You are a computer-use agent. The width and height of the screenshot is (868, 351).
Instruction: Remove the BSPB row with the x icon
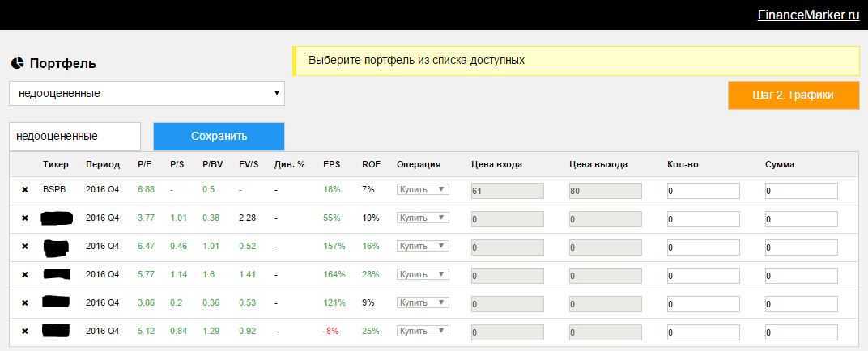point(24,189)
